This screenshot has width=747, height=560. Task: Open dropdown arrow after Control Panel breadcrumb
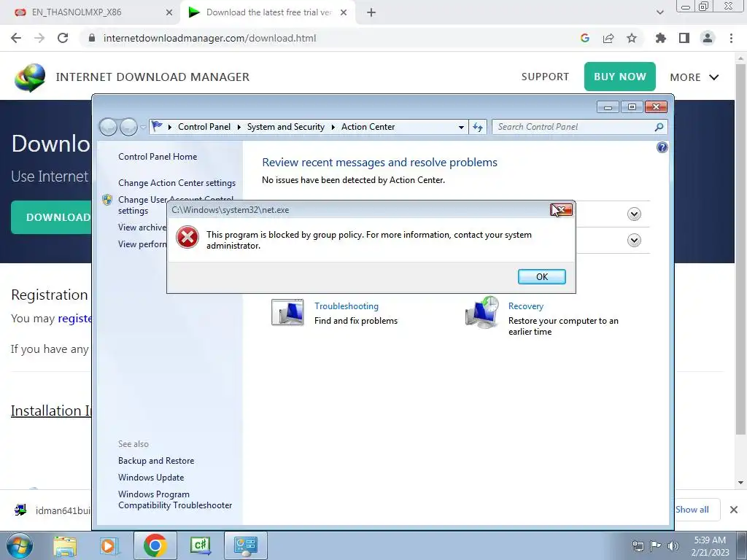(239, 127)
